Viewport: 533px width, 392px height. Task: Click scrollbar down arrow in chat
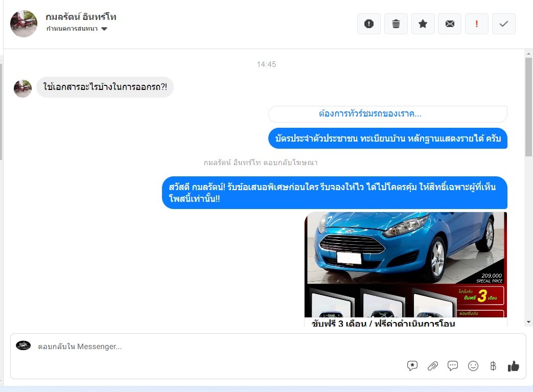click(528, 321)
